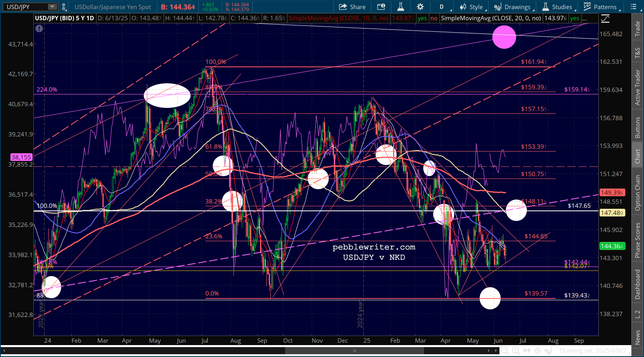The image size is (644, 357).
Task: Click the $159.14 purple level label
Action: [x=577, y=90]
